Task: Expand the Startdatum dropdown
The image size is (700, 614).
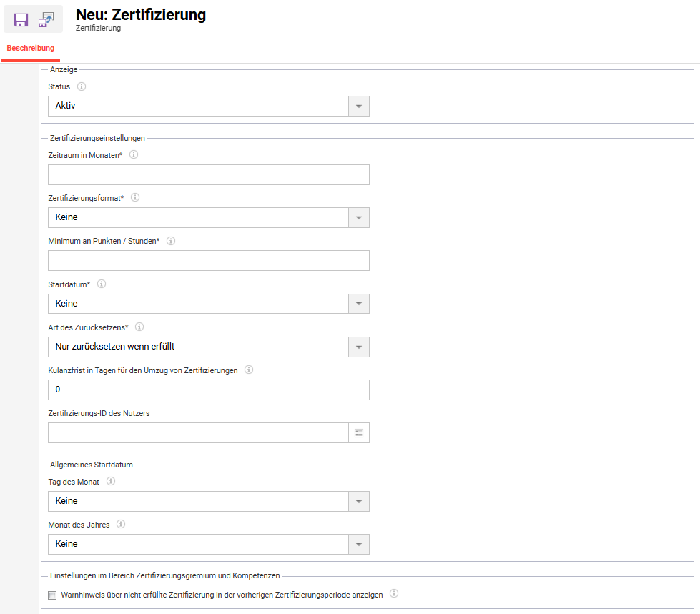Action: click(209, 304)
